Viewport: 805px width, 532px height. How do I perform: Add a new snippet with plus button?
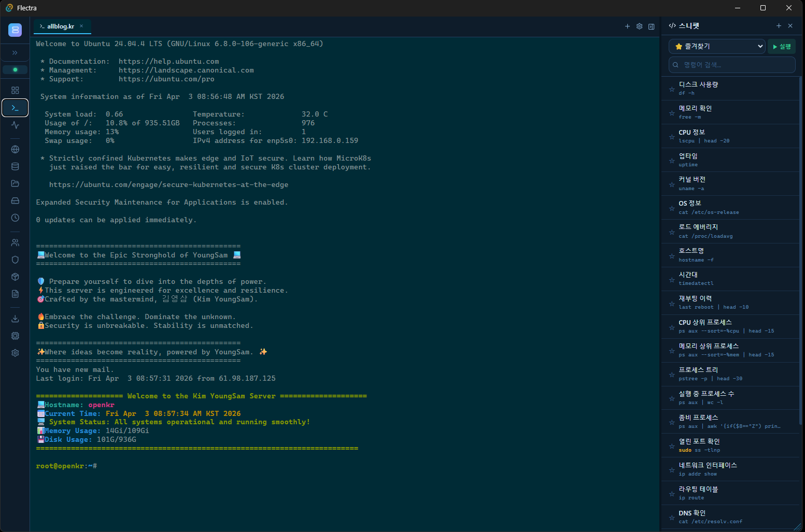779,25
